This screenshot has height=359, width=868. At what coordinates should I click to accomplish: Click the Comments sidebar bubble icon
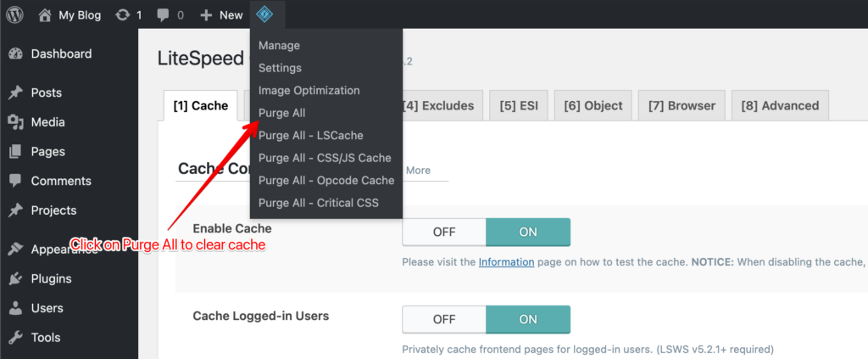[x=15, y=181]
